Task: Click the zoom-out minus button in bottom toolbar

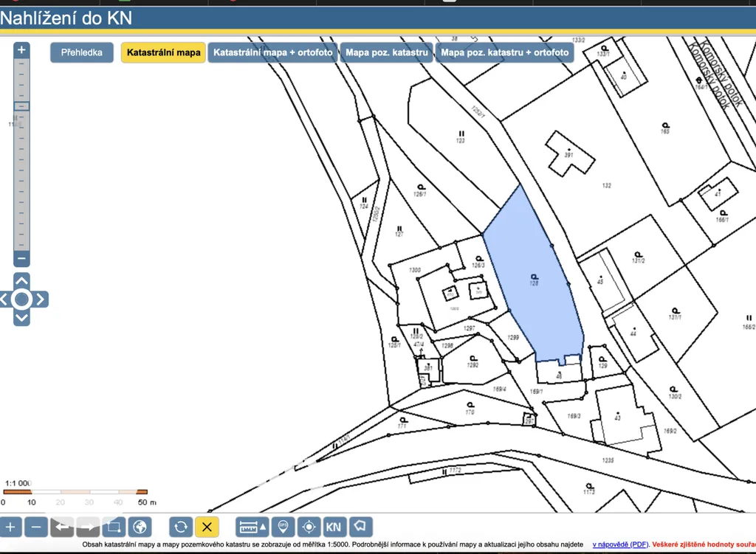Action: tap(37, 527)
